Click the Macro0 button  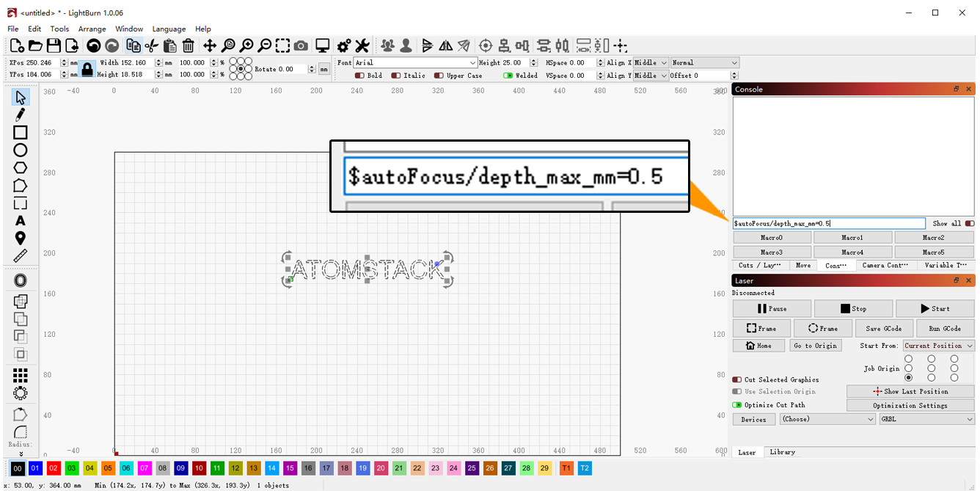(772, 238)
